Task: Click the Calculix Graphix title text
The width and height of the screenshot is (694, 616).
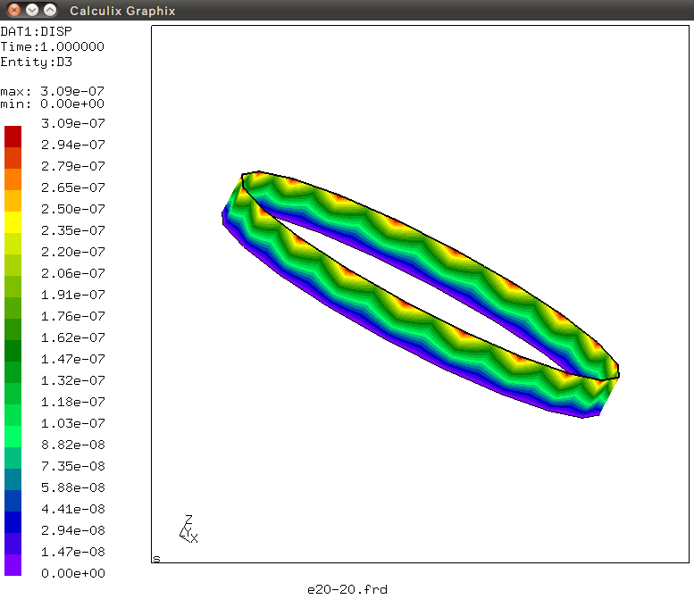Action: (122, 11)
